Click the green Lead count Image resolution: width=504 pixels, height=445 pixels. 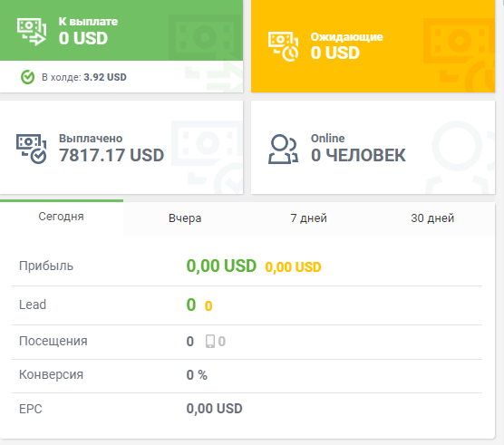(x=191, y=305)
